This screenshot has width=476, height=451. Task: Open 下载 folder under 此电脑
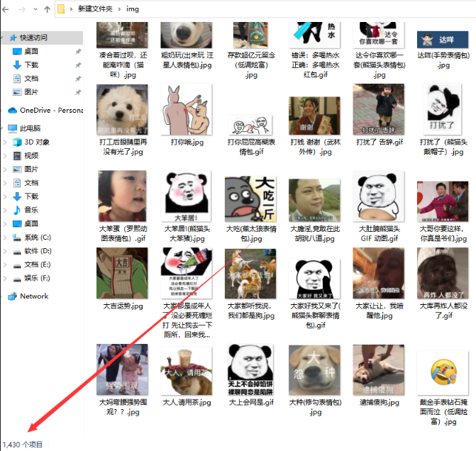26,196
